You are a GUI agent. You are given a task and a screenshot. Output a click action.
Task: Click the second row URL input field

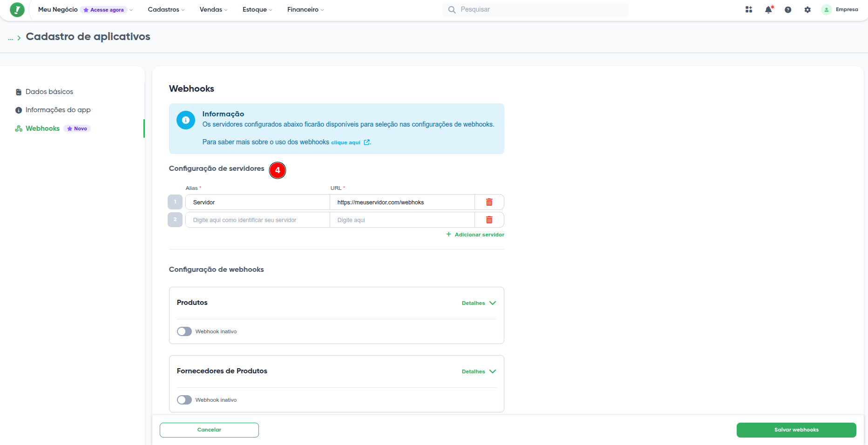point(402,220)
